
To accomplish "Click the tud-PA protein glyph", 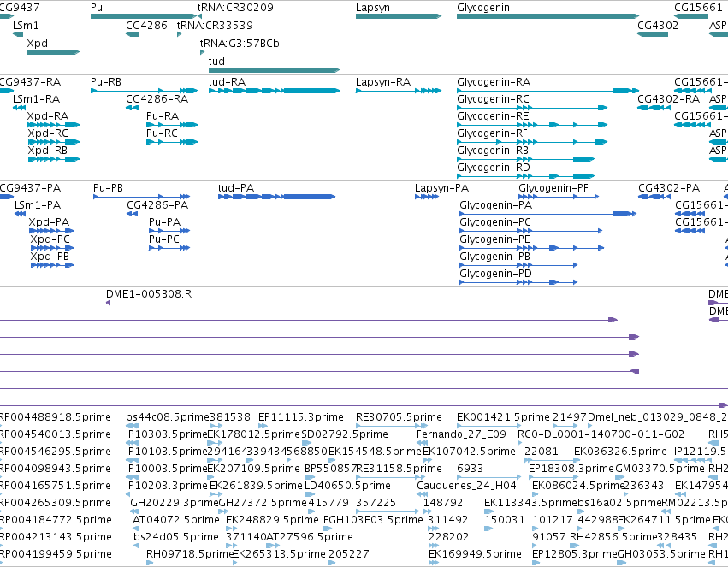I will coord(276,197).
